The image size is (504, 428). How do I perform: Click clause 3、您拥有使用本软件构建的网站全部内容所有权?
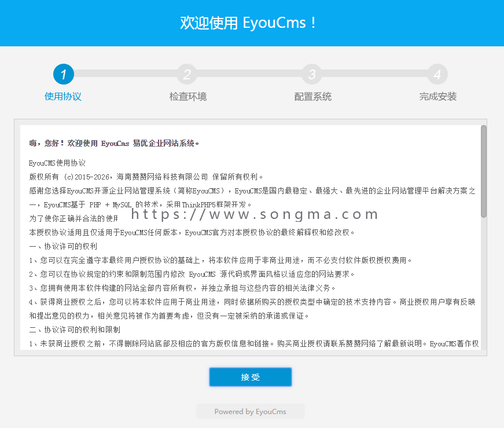click(182, 288)
